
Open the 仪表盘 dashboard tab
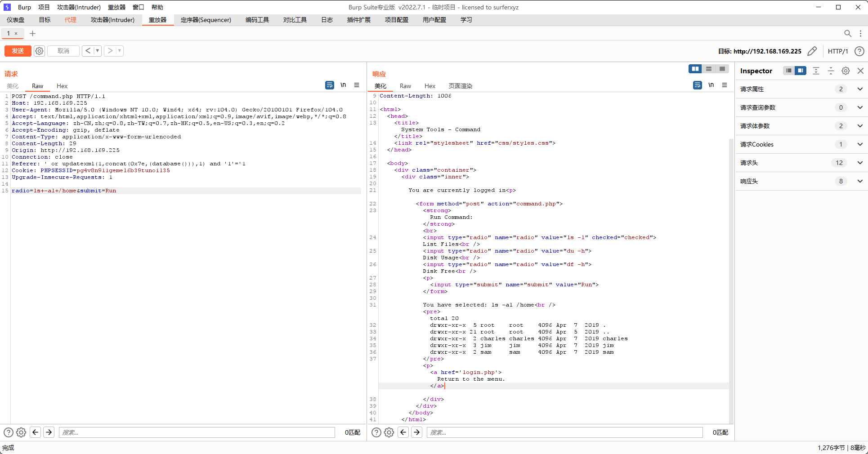coord(16,20)
